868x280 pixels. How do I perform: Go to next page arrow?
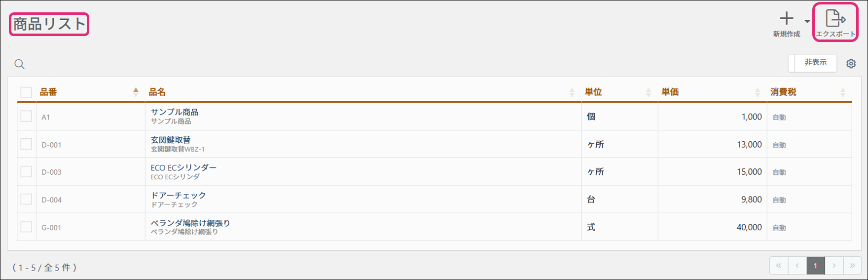coord(834,266)
